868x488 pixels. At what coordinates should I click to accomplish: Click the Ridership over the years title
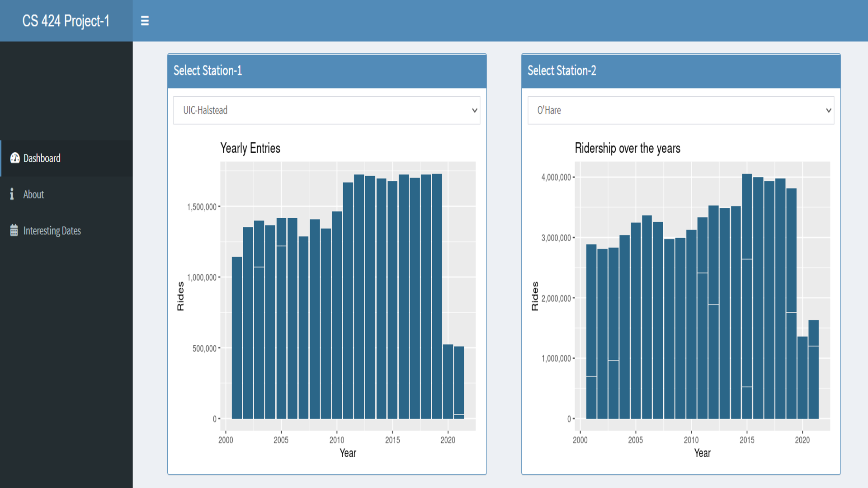click(627, 148)
